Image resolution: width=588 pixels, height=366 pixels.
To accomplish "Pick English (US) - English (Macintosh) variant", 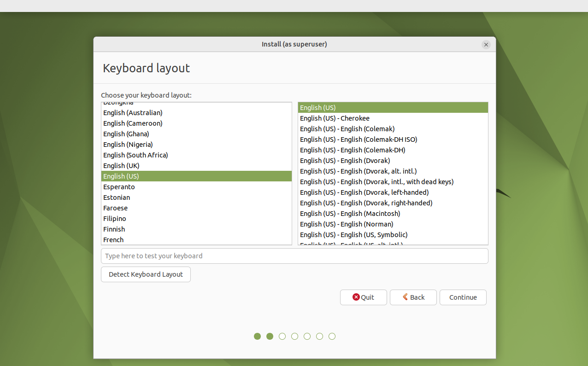I will [350, 213].
